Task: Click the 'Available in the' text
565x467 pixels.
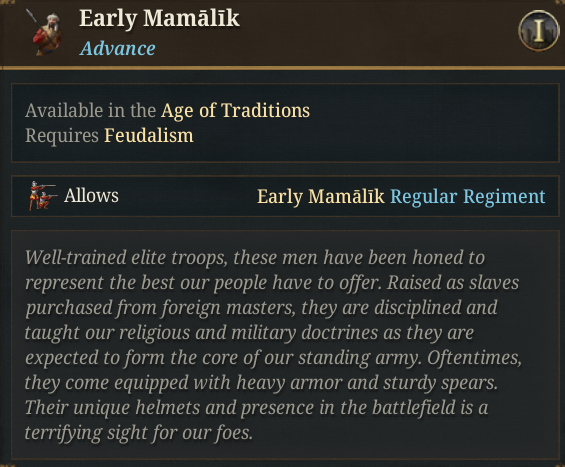Action: (x=90, y=110)
